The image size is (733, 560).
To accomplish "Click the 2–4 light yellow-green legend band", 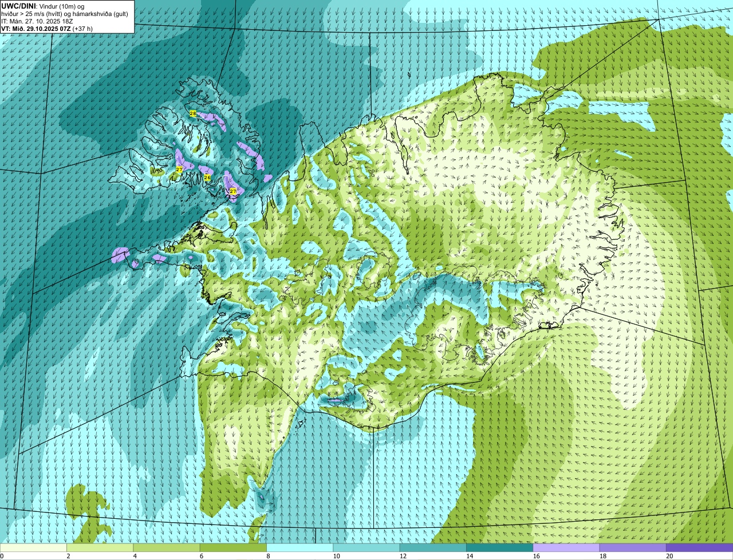I will coord(100,547).
